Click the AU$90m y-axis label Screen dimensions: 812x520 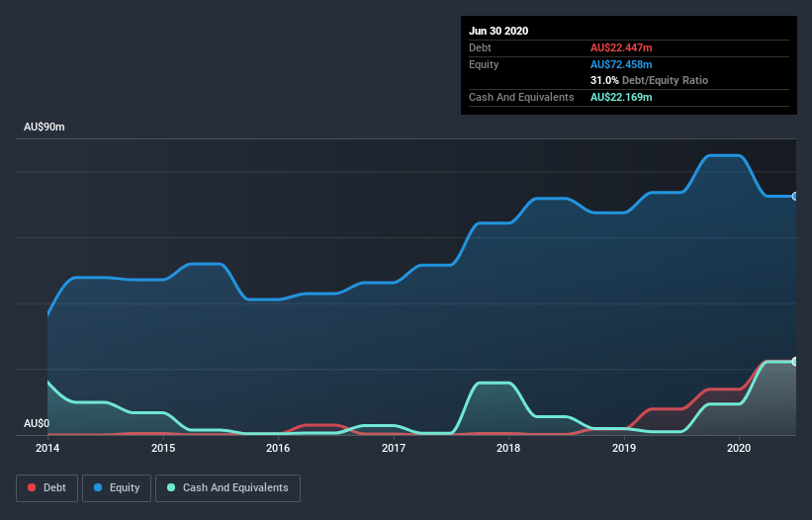[45, 127]
